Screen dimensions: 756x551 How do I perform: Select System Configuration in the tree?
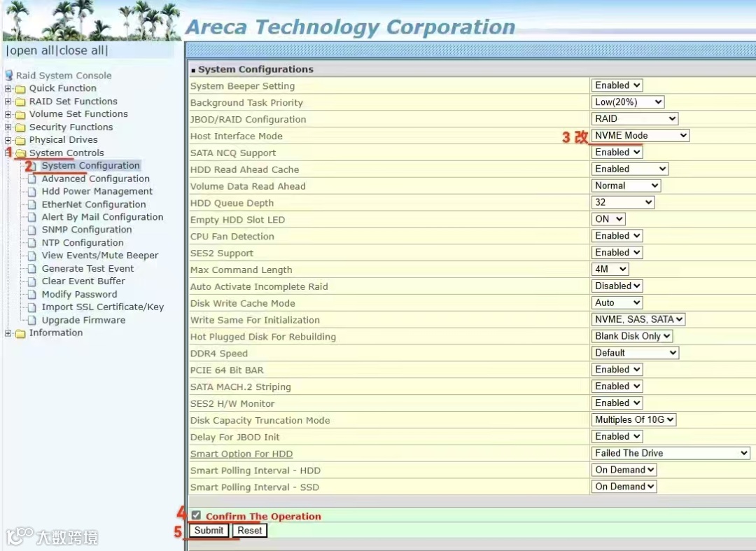[90, 165]
